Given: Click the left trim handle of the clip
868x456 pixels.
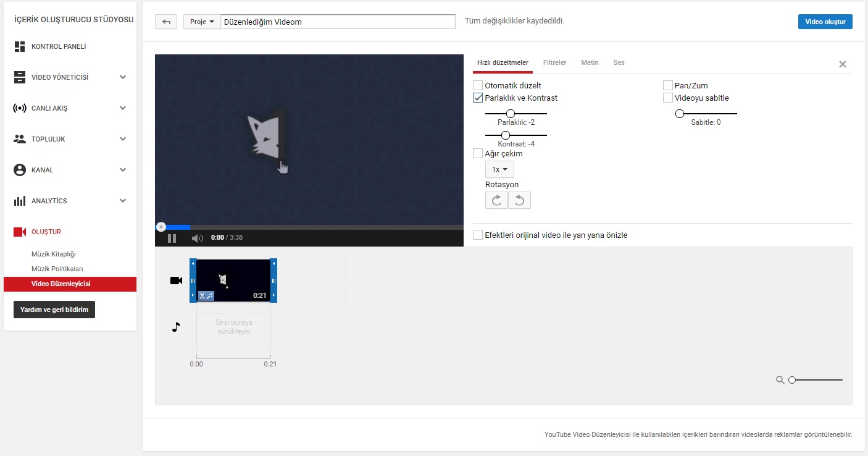Looking at the screenshot, I should click(193, 281).
